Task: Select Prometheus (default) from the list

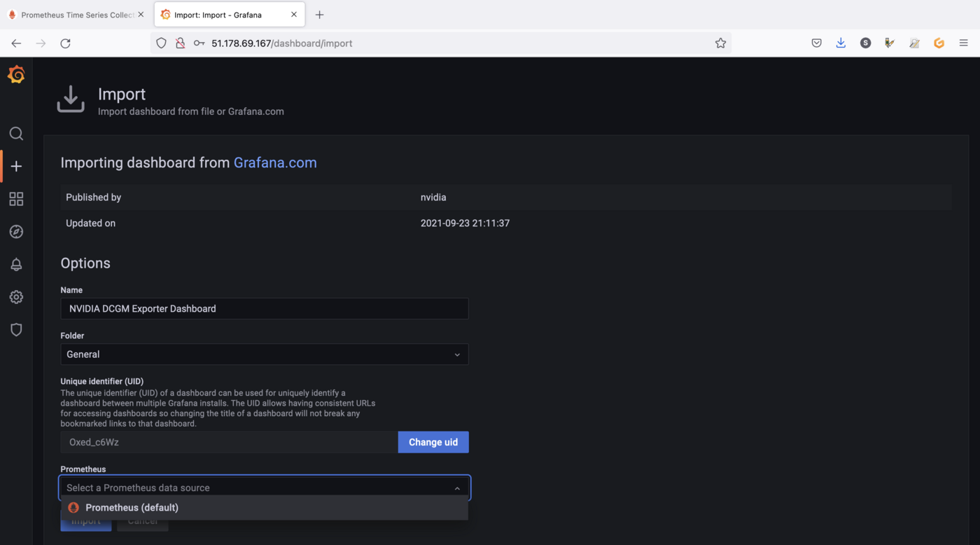Action: click(x=132, y=507)
